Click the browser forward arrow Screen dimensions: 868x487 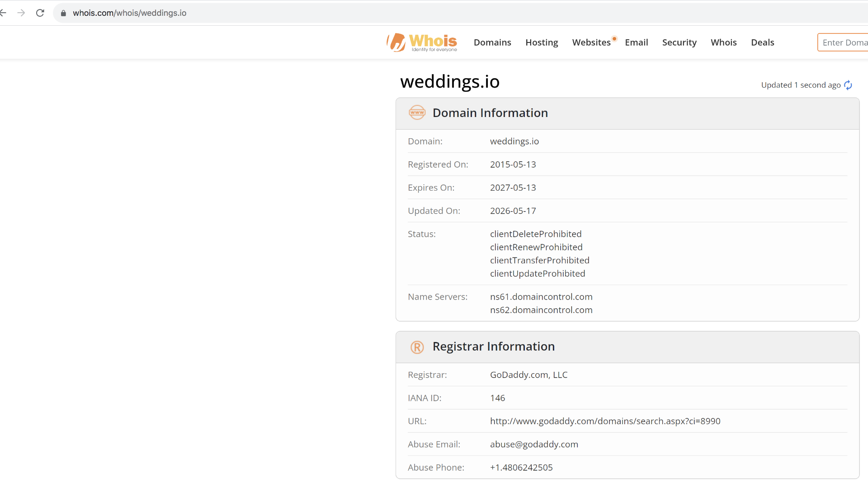21,13
